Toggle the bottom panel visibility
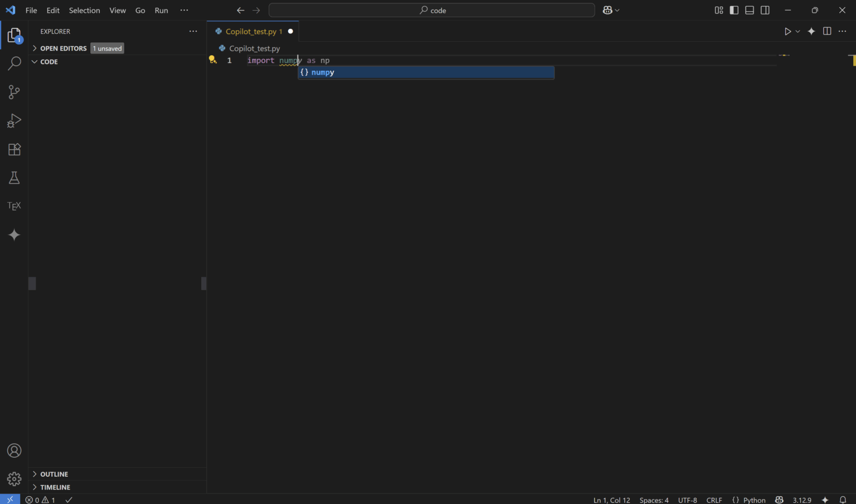 click(x=749, y=9)
